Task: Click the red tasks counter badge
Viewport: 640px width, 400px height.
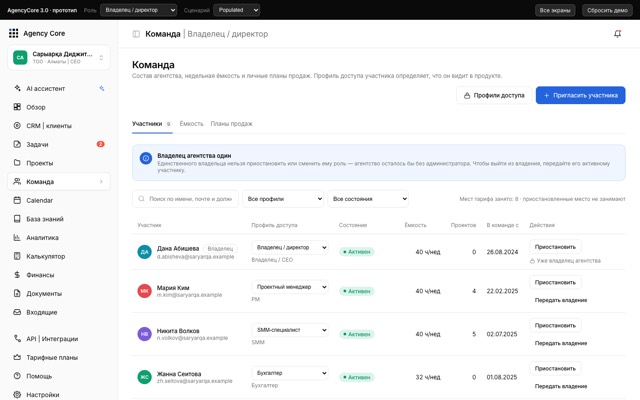Action: point(100,144)
